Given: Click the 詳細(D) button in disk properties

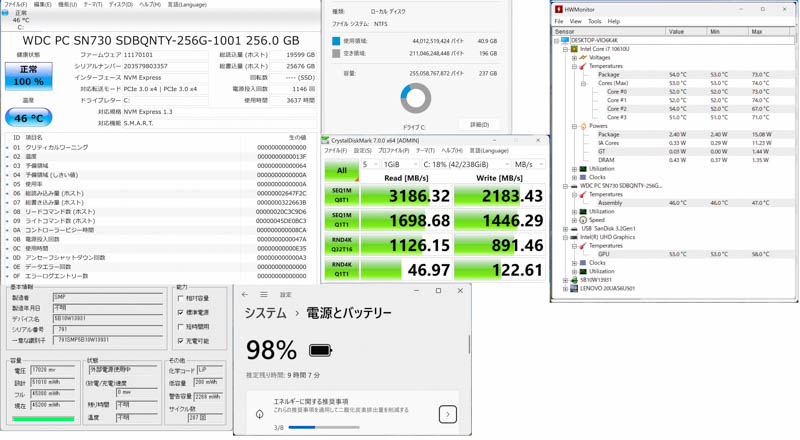Looking at the screenshot, I should (479, 125).
